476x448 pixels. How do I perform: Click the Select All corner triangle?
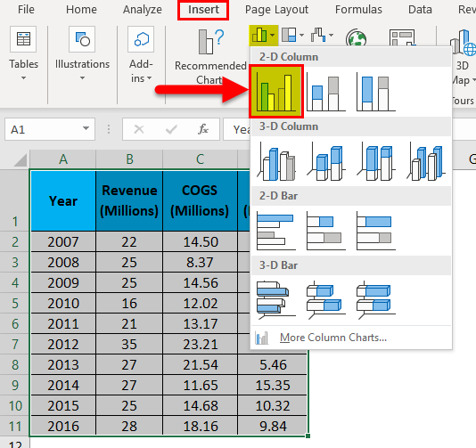20,159
